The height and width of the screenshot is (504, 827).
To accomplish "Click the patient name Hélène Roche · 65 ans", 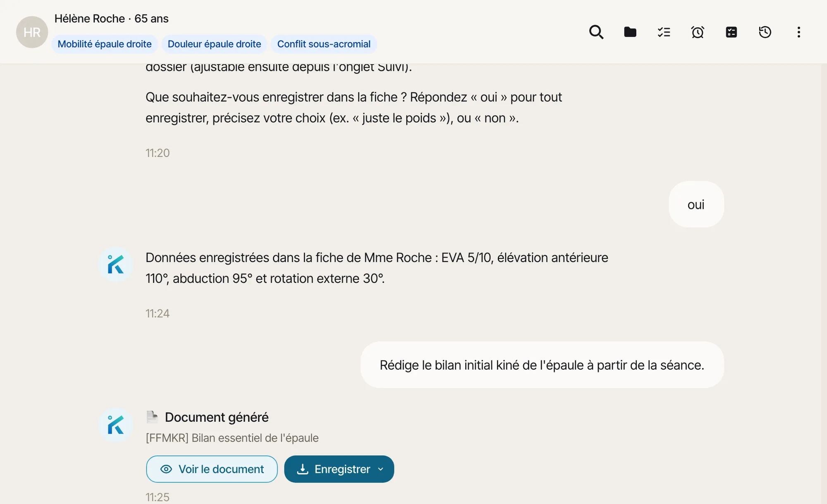I will coord(112,19).
